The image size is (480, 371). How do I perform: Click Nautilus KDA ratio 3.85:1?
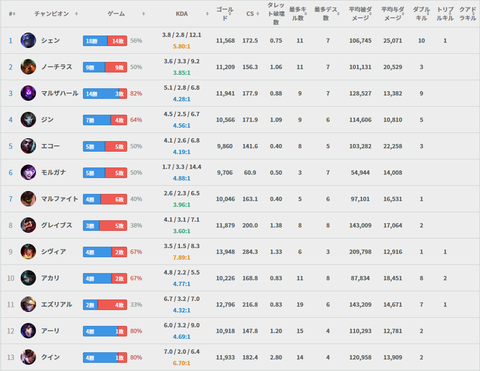click(182, 73)
